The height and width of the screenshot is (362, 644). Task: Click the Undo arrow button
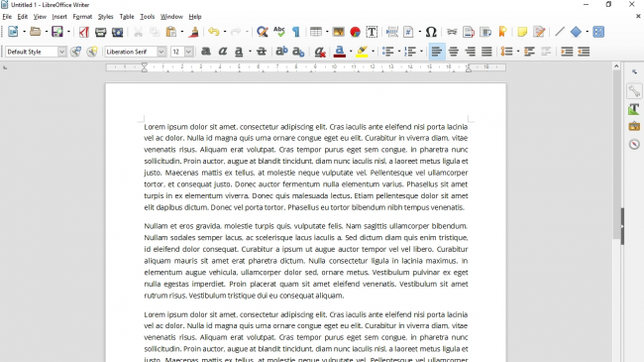tap(214, 32)
